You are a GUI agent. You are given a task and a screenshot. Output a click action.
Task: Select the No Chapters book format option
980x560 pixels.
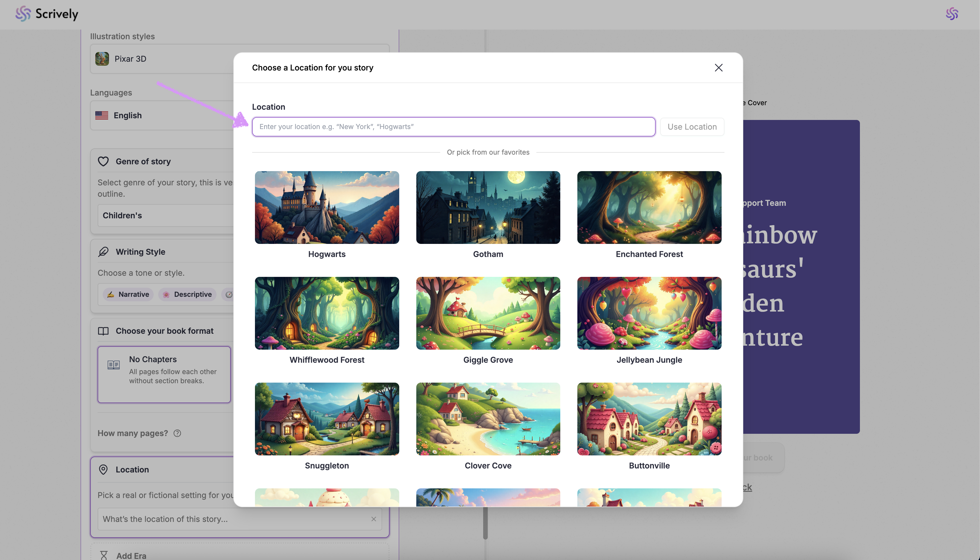point(164,374)
